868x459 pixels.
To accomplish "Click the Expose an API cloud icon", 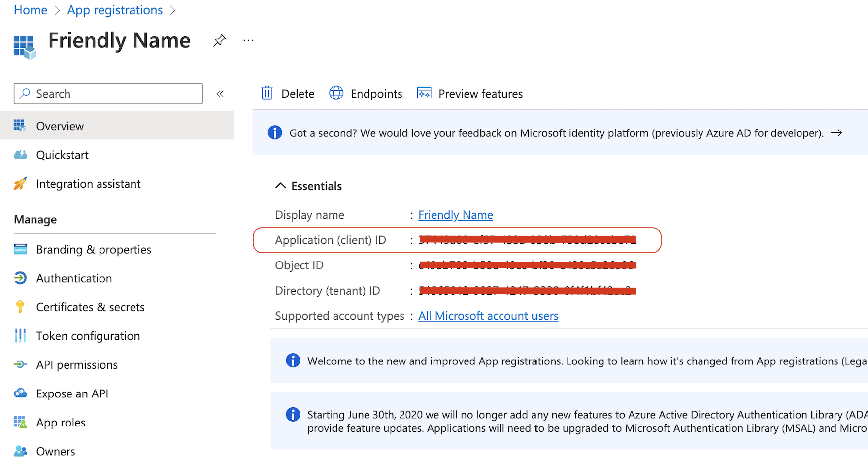I will click(20, 393).
